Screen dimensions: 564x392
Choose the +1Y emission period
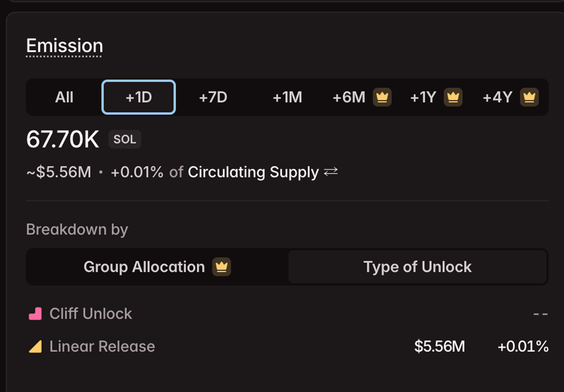point(423,97)
